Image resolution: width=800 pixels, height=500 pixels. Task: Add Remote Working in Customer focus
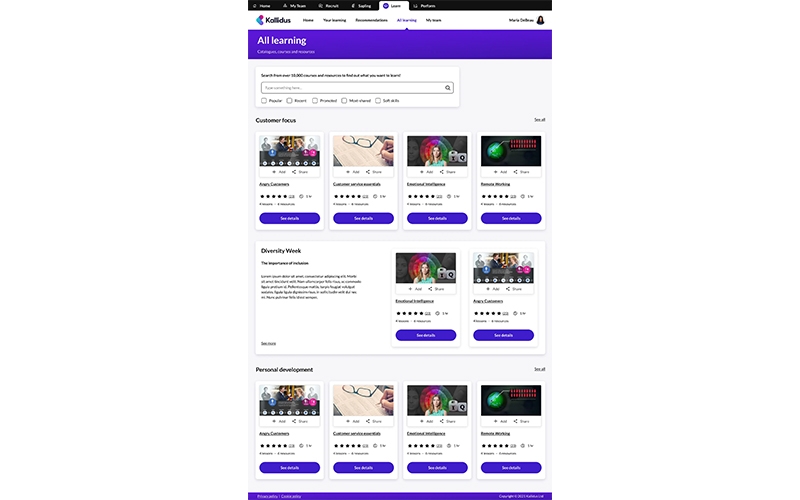(x=501, y=172)
